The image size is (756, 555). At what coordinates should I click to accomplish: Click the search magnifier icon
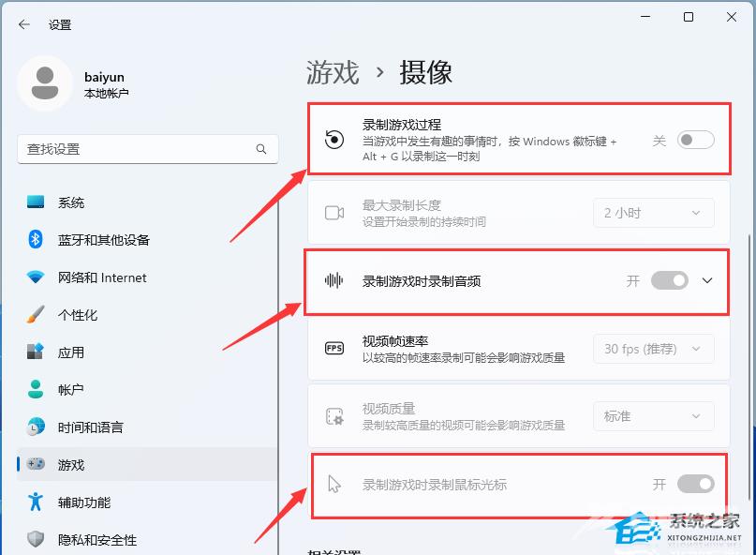[x=261, y=149]
